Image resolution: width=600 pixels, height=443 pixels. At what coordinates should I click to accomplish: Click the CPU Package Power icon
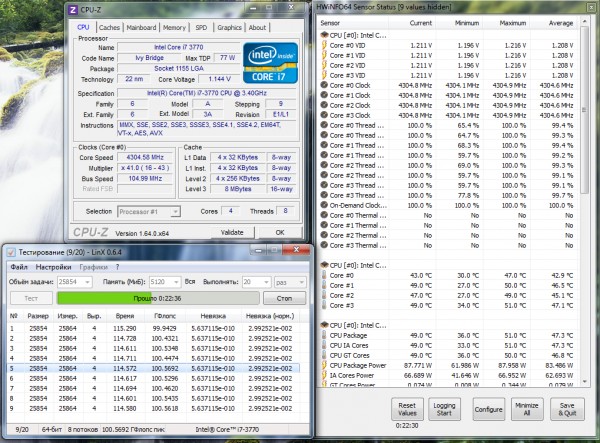pos(324,365)
